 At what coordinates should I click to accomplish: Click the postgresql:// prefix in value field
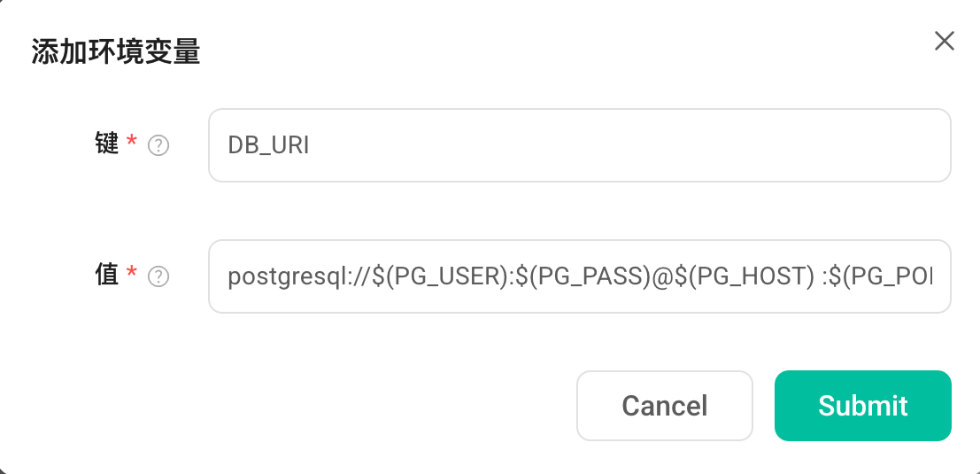(x=299, y=277)
